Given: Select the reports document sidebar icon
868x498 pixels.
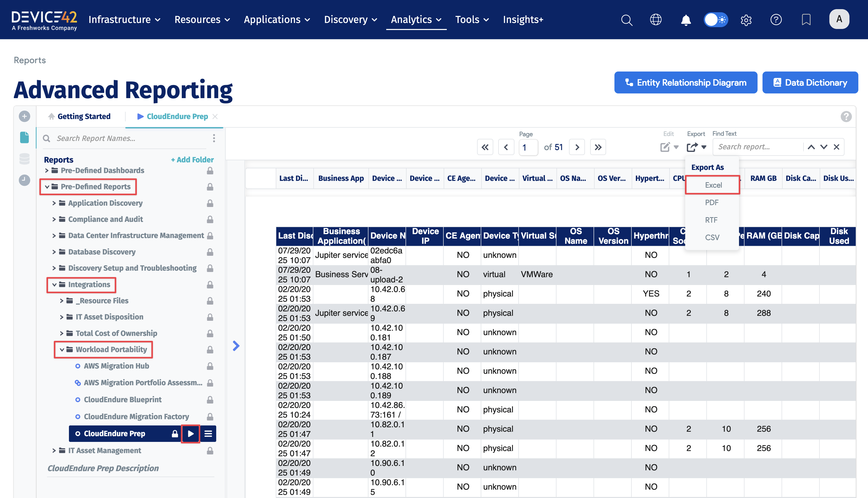Looking at the screenshot, I should click(x=24, y=138).
